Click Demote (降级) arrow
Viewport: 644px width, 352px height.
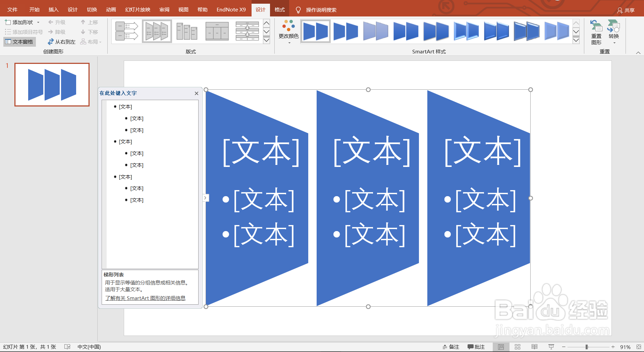point(57,32)
